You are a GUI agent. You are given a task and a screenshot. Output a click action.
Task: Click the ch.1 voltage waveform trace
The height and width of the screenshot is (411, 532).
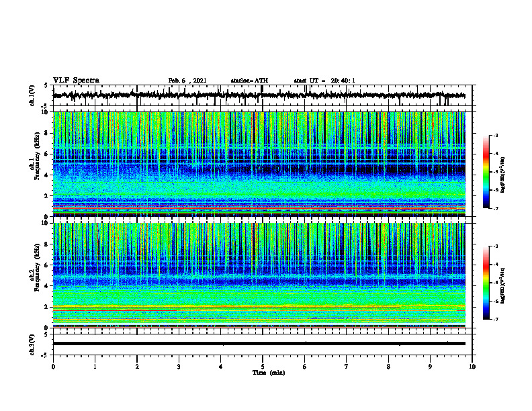point(259,95)
